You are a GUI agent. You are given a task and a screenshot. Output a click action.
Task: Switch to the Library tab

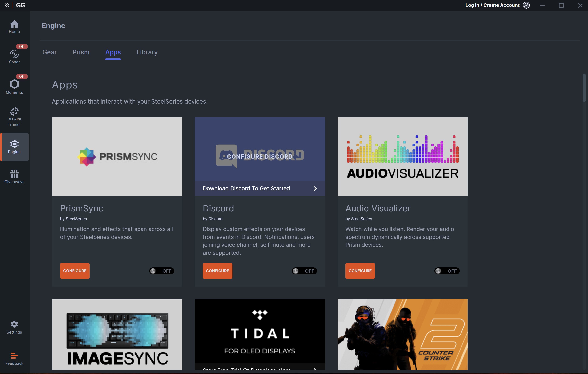147,52
